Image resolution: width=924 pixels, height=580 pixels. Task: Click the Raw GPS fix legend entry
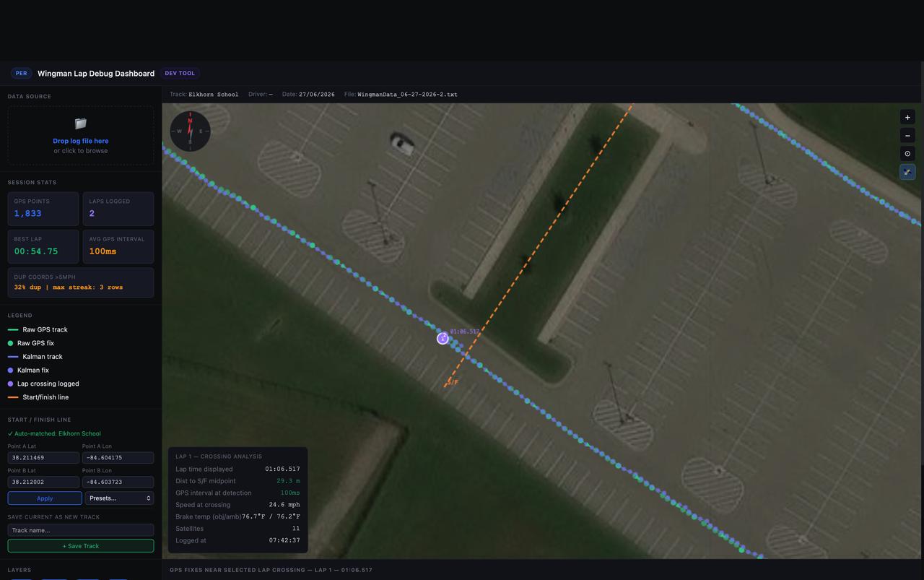[x=31, y=343]
